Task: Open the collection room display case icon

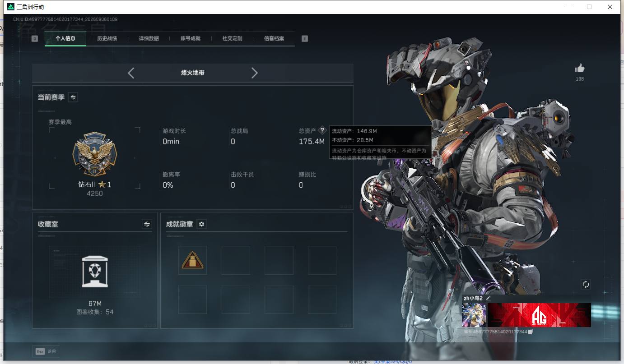Action: 95,272
